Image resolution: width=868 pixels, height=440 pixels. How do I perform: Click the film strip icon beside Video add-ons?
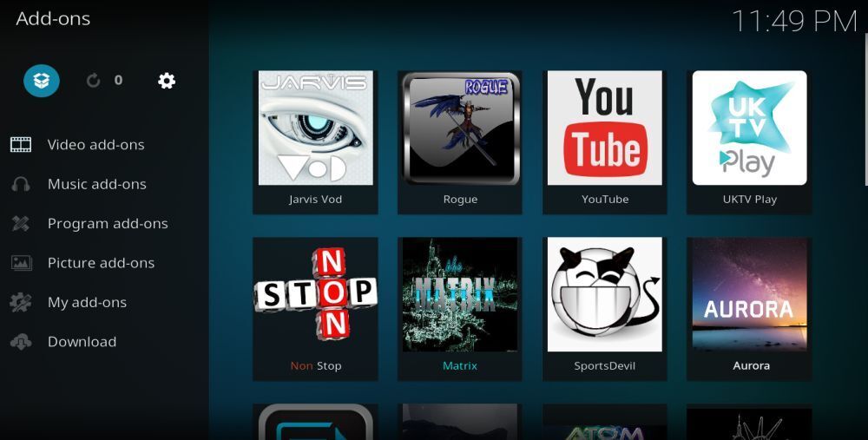click(21, 145)
